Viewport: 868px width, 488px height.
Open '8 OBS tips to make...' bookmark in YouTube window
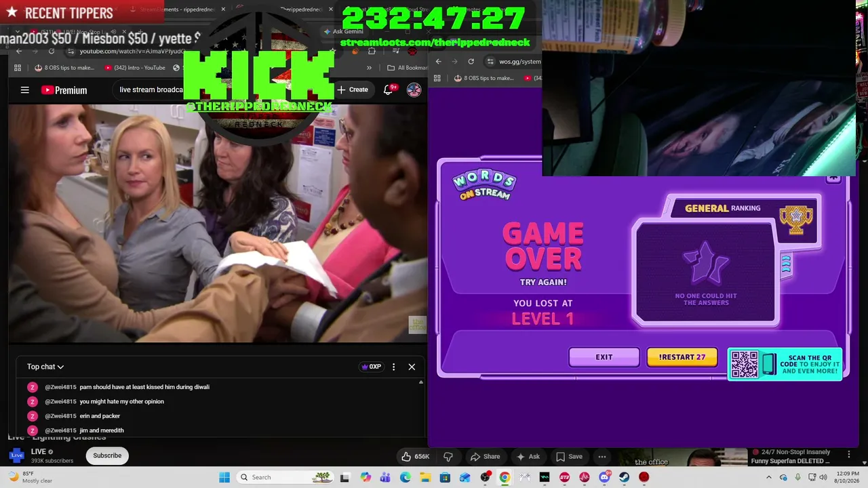coord(64,68)
